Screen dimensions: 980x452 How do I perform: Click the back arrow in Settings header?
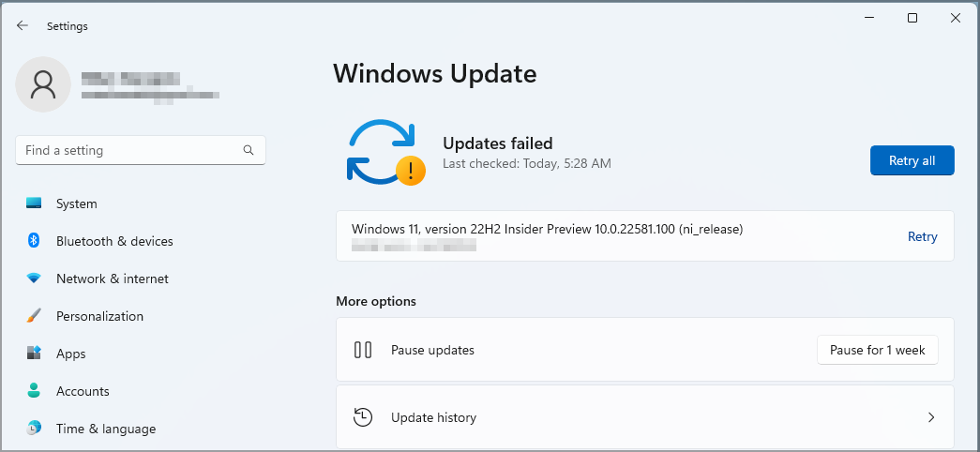click(x=23, y=26)
